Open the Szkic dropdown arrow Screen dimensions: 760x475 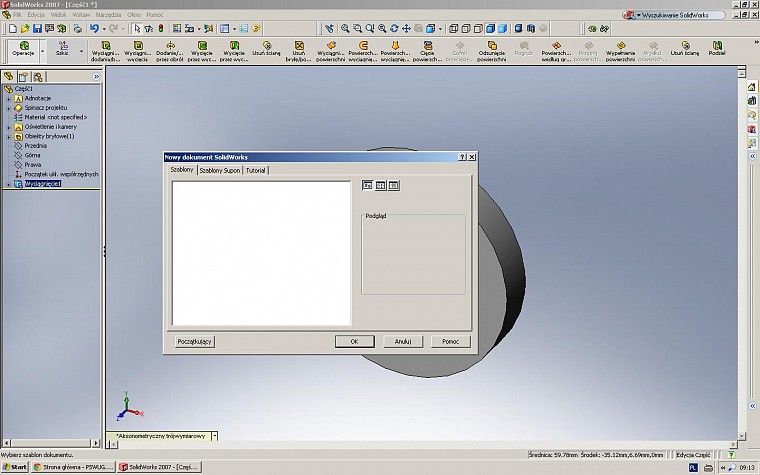81,51
